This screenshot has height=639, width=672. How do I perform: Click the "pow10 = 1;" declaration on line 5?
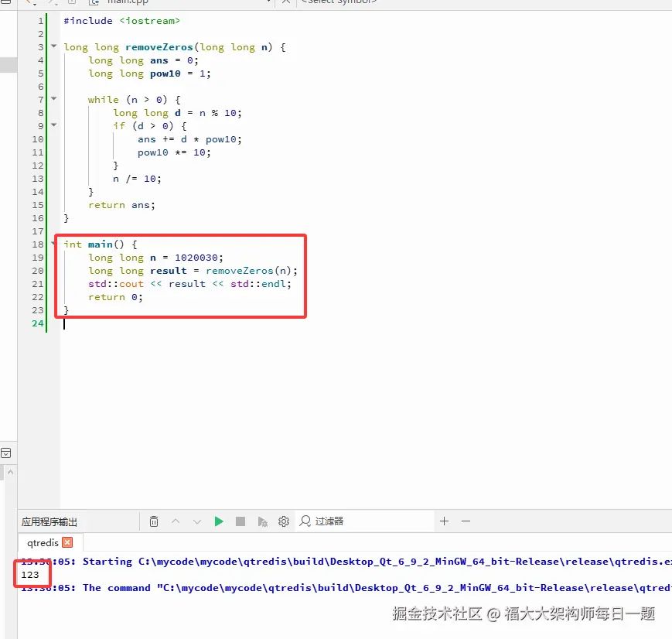(x=180, y=73)
